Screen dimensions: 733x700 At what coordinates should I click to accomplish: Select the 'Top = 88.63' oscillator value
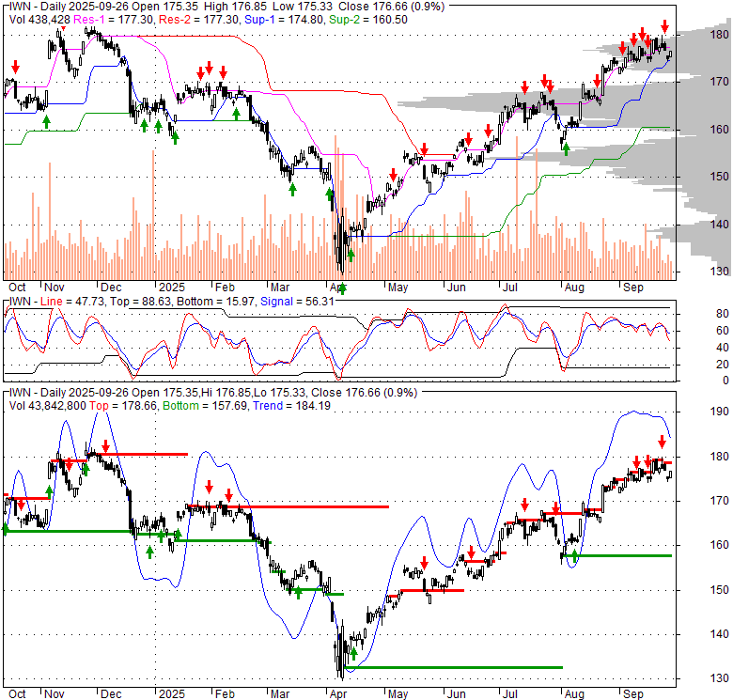(141, 302)
